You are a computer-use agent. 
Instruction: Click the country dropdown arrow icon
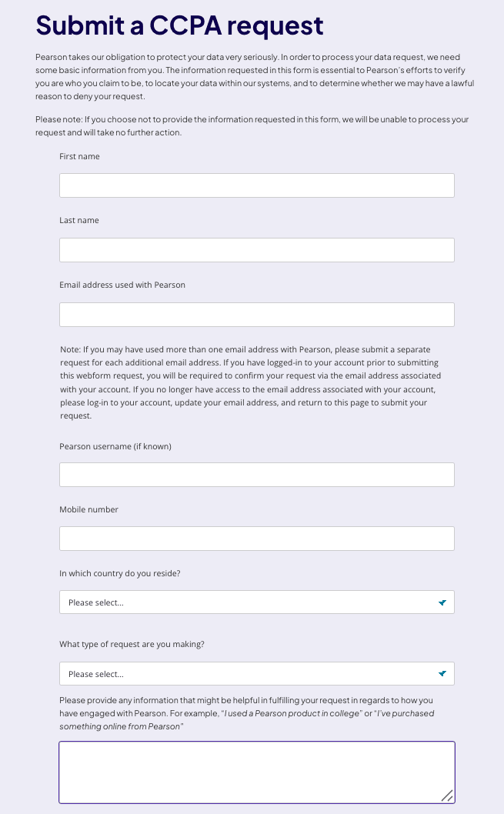point(442,602)
